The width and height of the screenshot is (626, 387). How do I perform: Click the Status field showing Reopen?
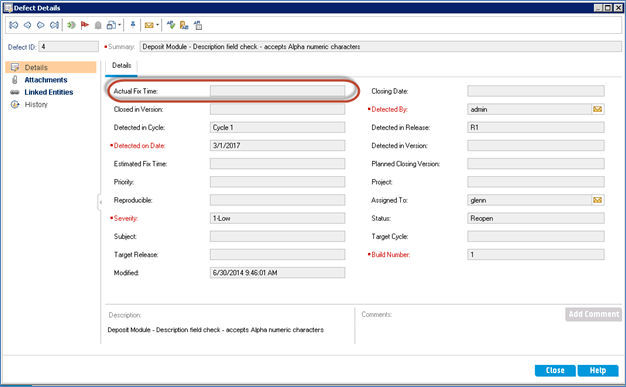(x=536, y=218)
